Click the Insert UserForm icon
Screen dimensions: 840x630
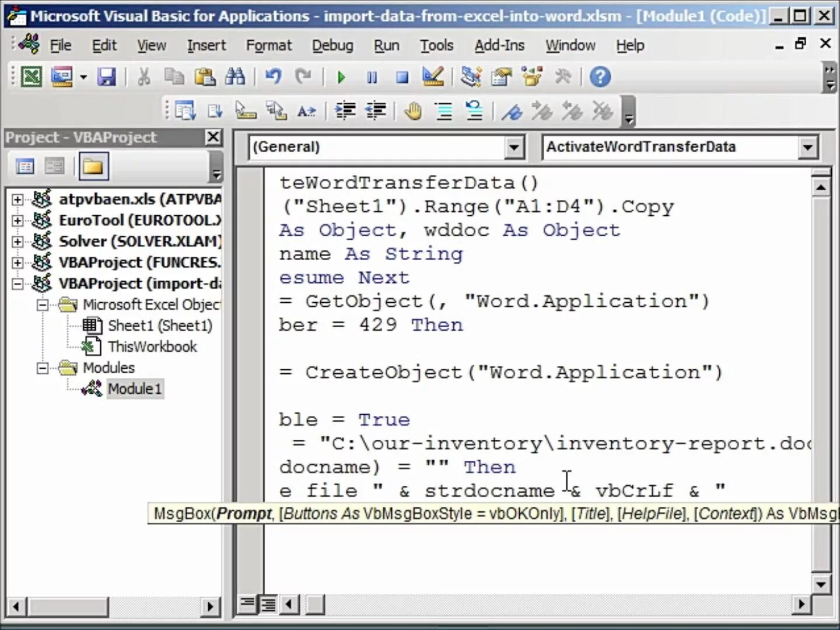[62, 76]
